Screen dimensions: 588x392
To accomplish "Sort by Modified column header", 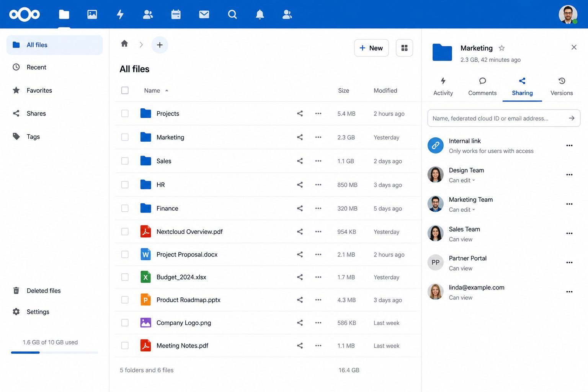I will click(x=385, y=91).
